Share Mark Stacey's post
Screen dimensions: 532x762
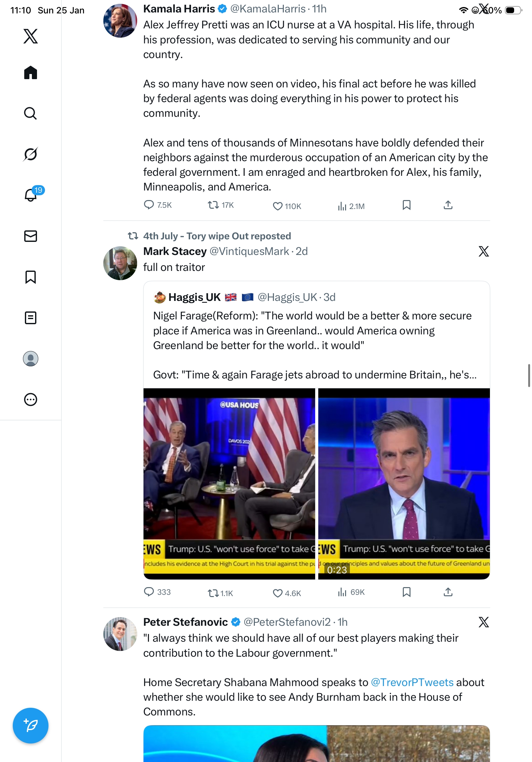(x=448, y=592)
